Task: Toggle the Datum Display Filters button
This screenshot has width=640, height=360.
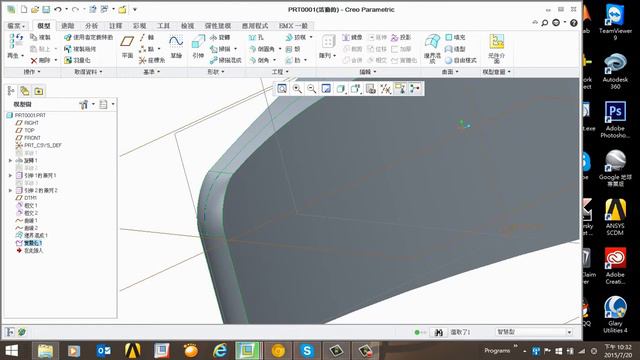Action: [x=385, y=89]
